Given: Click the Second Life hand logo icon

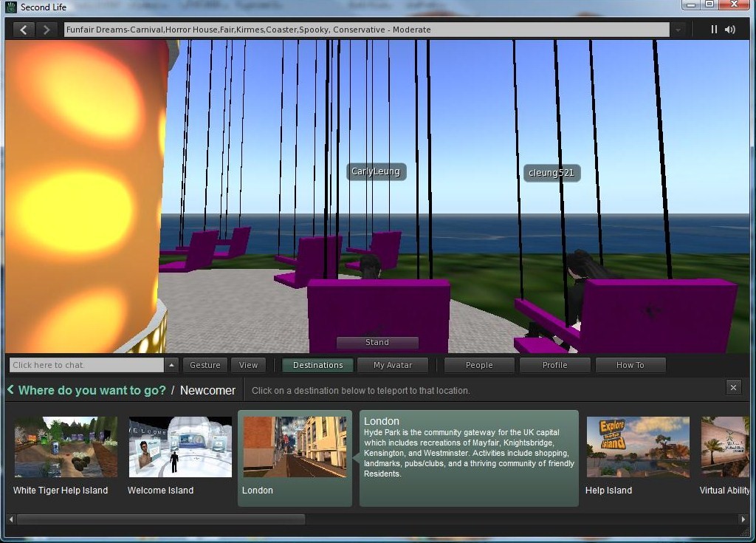Looking at the screenshot, I should point(10,7).
